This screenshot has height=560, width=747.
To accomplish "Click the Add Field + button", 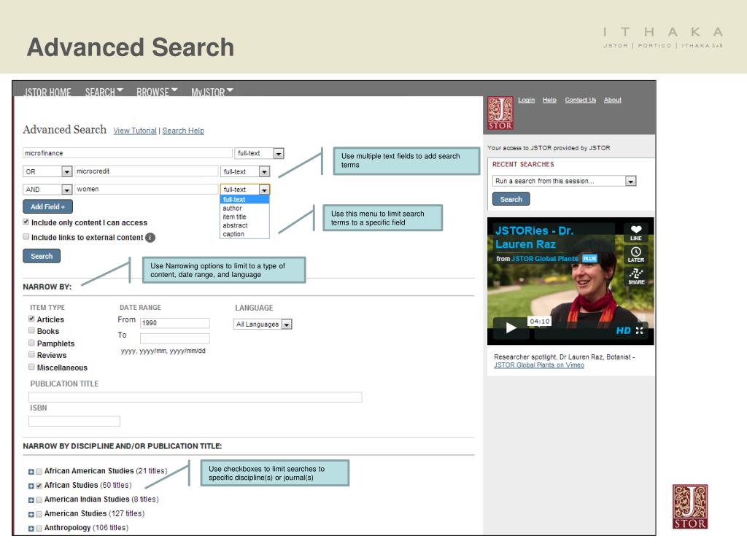I will point(47,206).
